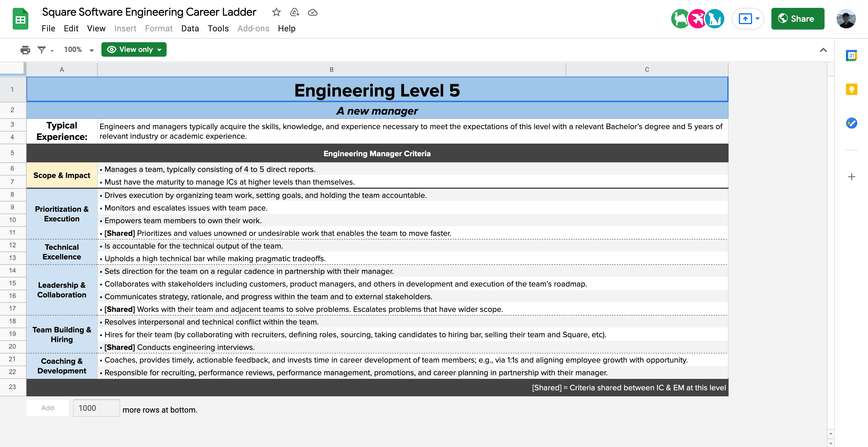Open Google Keep side panel

click(x=851, y=89)
